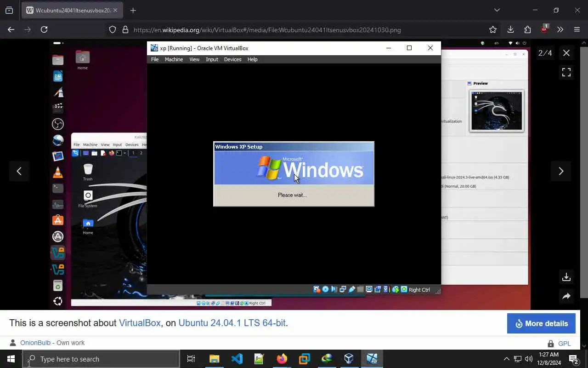Click the optical drive icon in VirtualBox status bar
Screen dimensions: 588x368
point(325,289)
